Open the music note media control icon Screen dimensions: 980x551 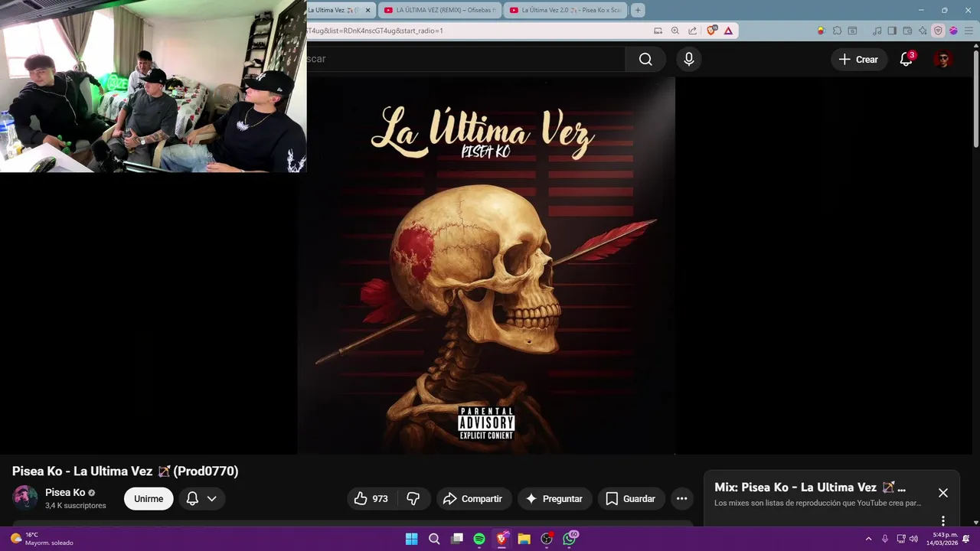(877, 31)
